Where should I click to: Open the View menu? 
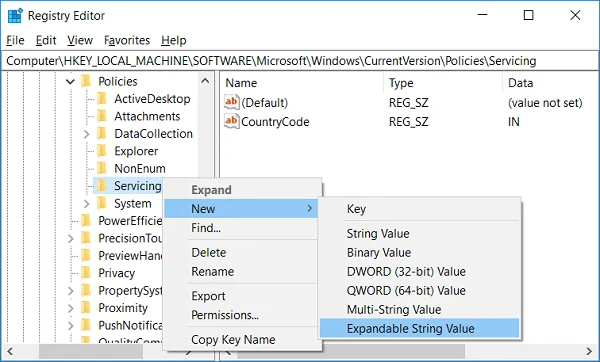(x=80, y=40)
